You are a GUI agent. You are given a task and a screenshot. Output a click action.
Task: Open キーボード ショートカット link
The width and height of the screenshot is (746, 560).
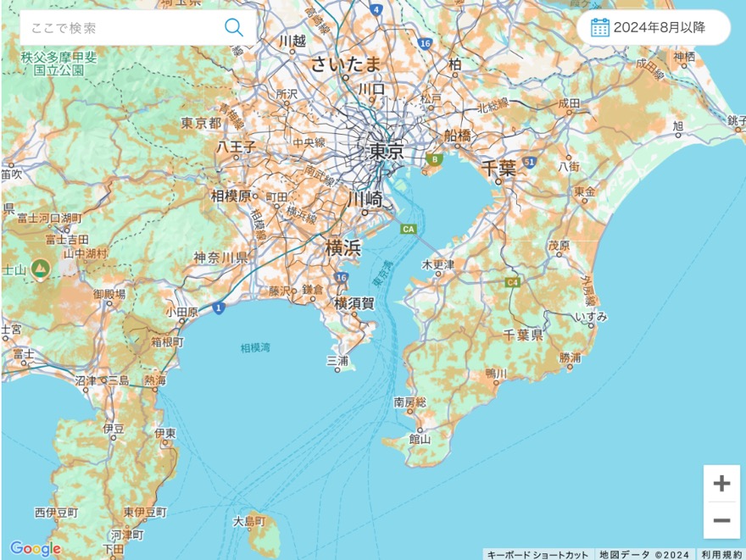[x=537, y=554]
